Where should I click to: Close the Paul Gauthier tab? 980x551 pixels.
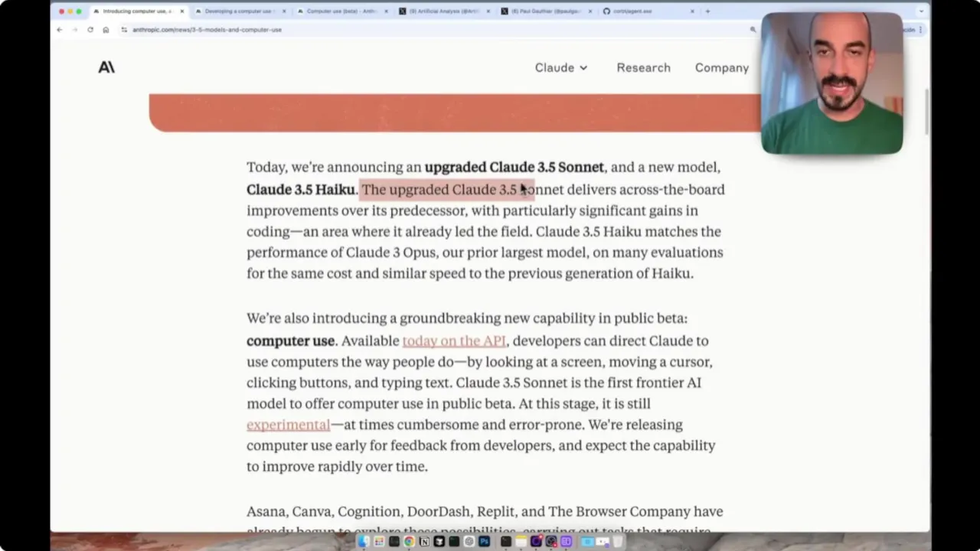point(590,11)
